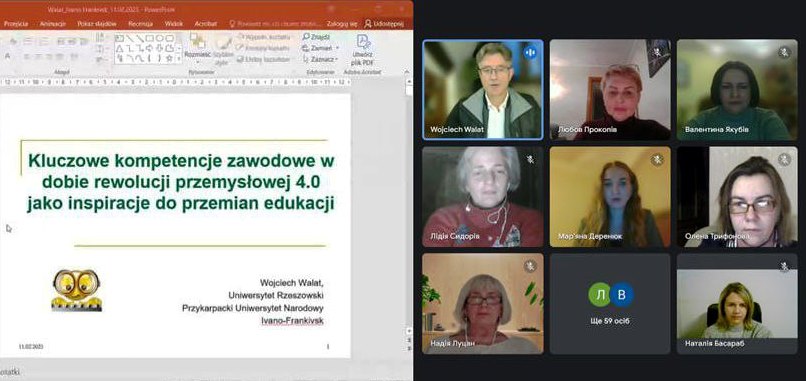Click the slide's vertical scrollbar
Viewport: 806px width, 381px height.
tap(409, 206)
